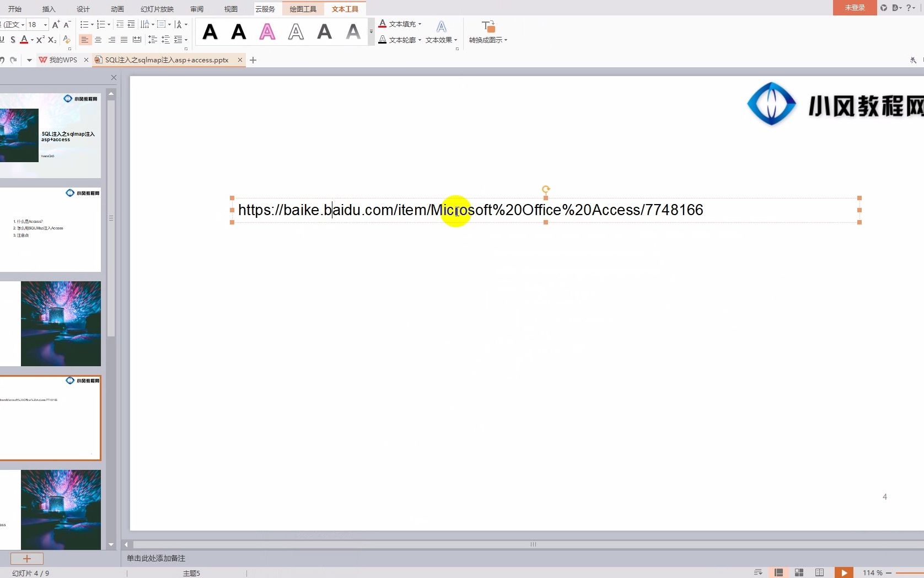Switch to reading view icon
The width and height of the screenshot is (924, 578).
819,572
